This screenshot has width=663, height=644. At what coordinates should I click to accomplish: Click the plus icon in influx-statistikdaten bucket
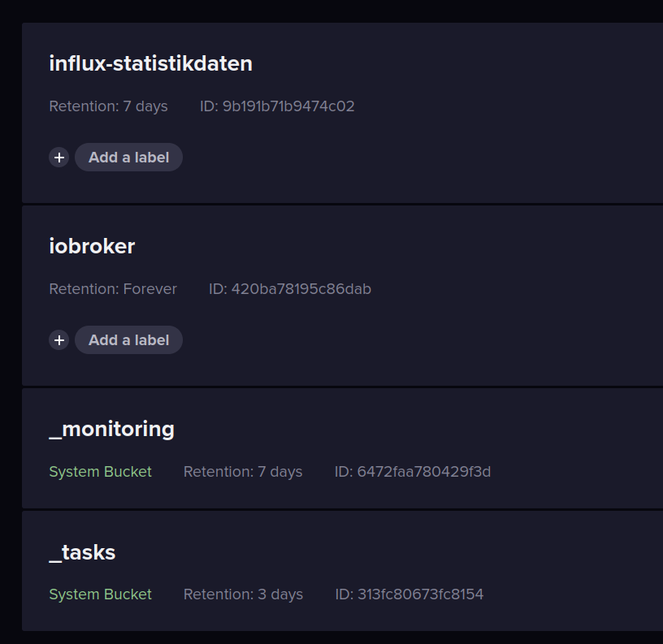pos(58,158)
